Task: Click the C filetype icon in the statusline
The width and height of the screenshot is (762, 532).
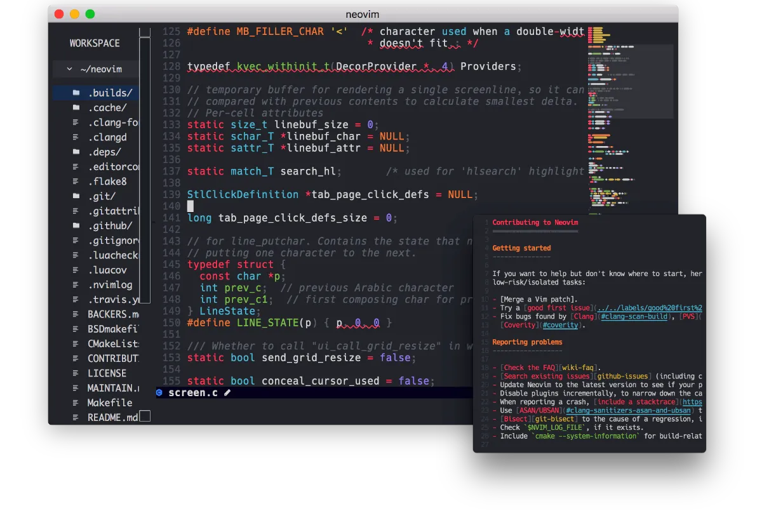Action: pyautogui.click(x=159, y=392)
